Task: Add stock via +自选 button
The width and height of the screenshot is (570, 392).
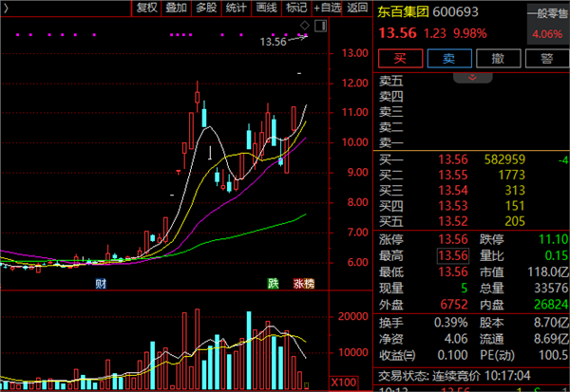Action: [328, 9]
